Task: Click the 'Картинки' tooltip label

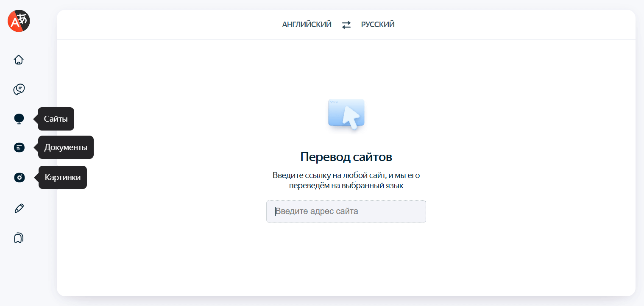Action: (x=63, y=178)
